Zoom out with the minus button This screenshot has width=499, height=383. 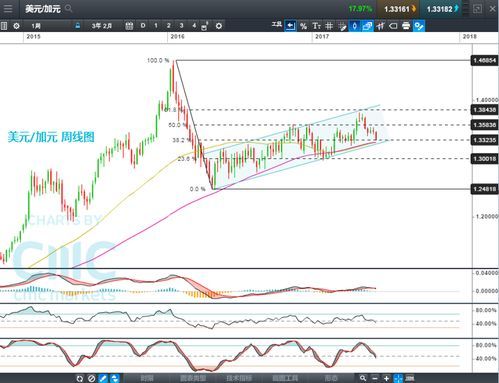375,378
